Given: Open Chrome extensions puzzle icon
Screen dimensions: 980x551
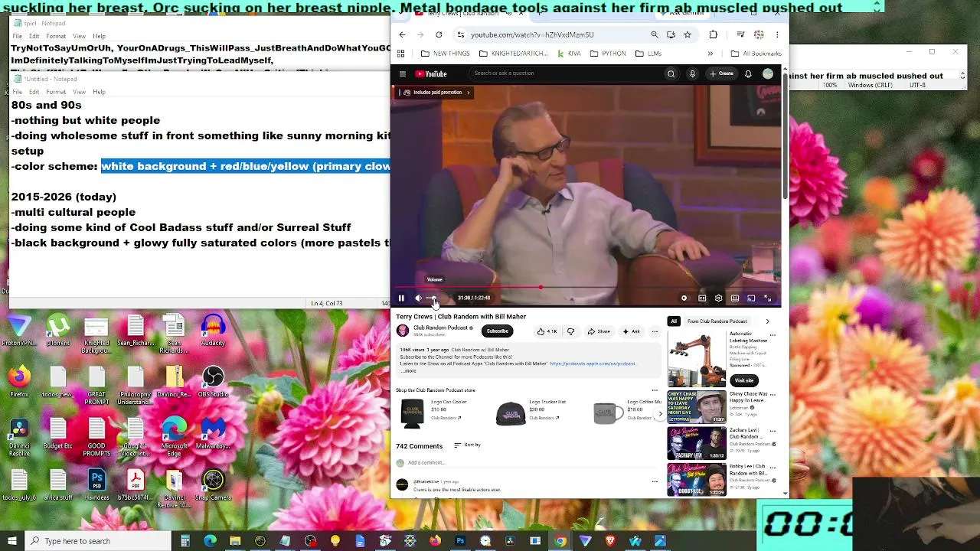Looking at the screenshot, I should point(714,34).
